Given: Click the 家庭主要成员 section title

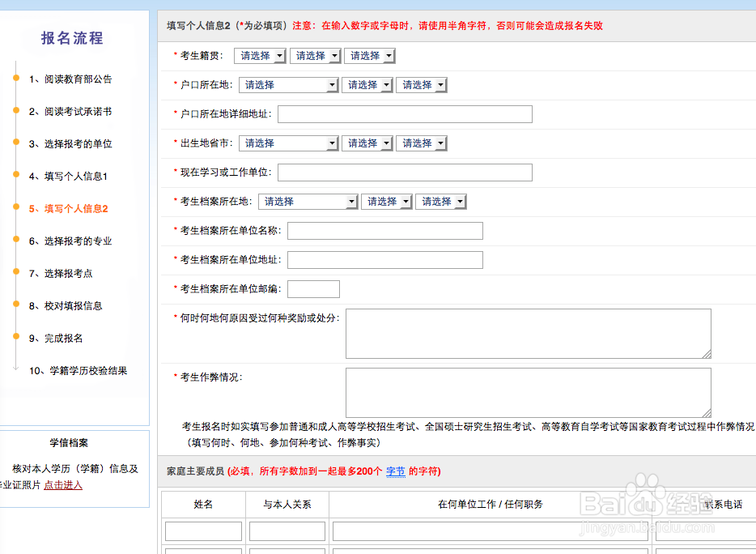Looking at the screenshot, I should (195, 471).
